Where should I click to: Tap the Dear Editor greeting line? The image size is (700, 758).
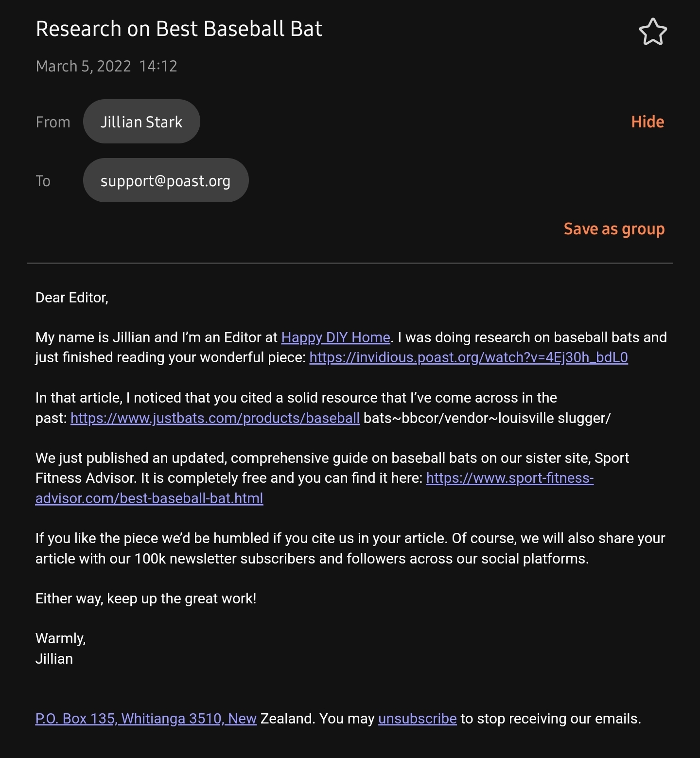click(x=72, y=298)
